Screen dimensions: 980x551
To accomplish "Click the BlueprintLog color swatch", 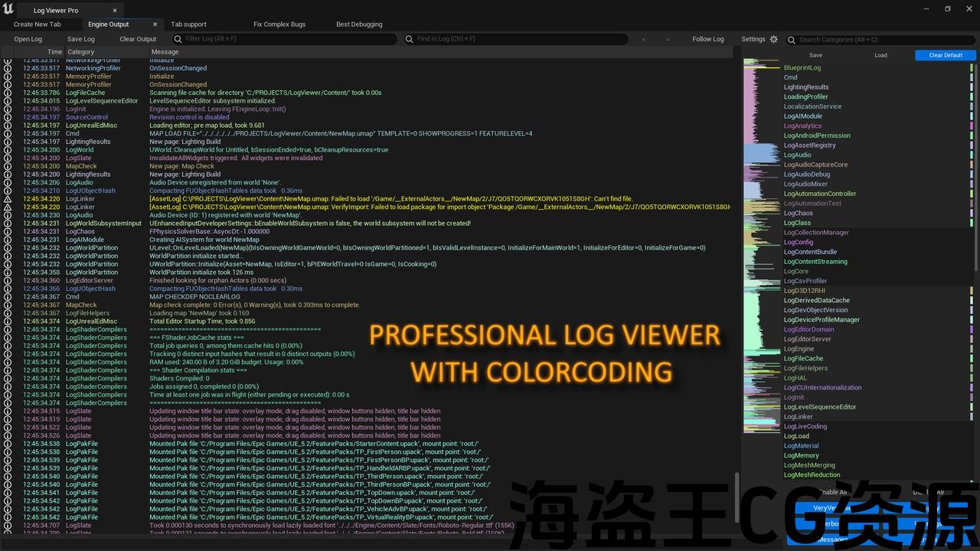I will point(972,68).
